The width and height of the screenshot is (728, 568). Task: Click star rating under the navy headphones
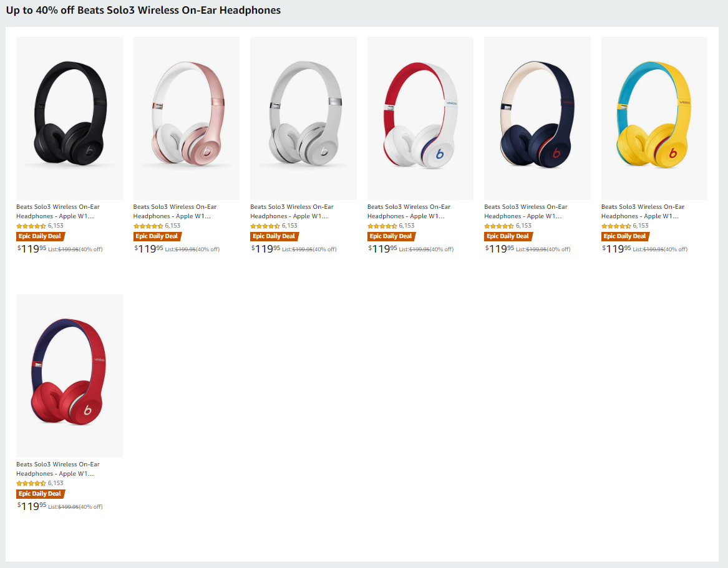click(x=499, y=226)
